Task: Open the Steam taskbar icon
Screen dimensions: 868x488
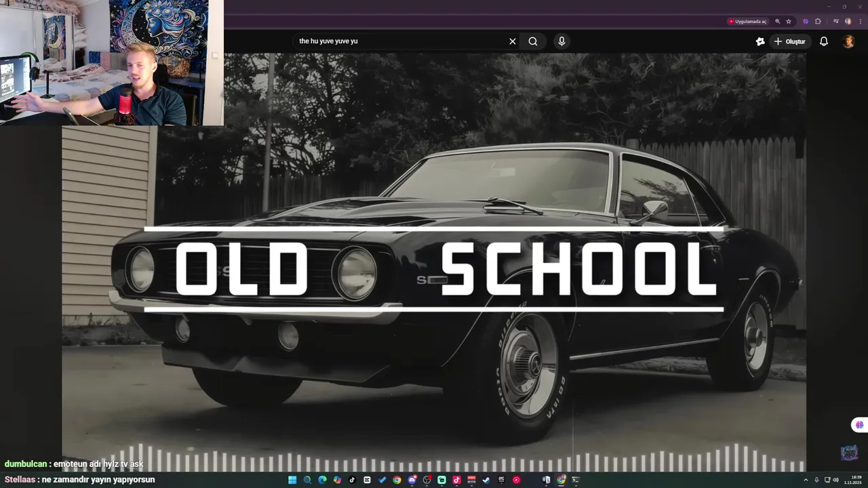Action: point(486,480)
